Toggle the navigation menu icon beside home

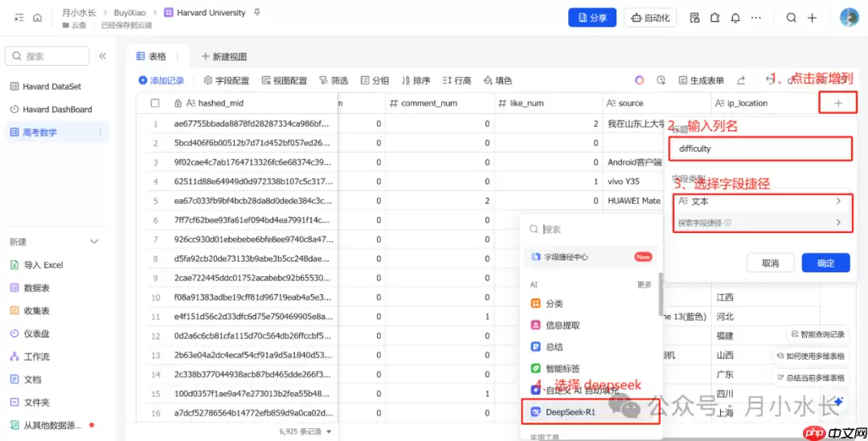pos(19,18)
